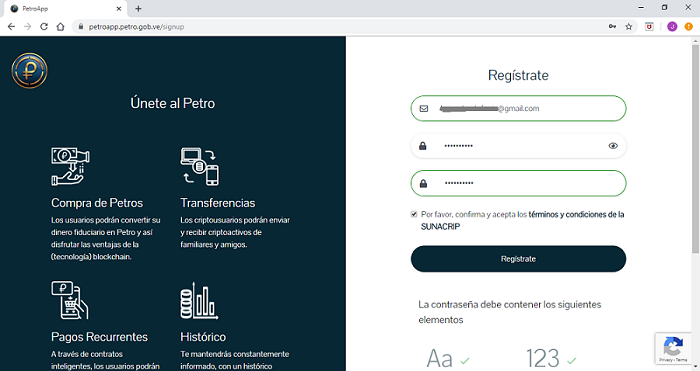This screenshot has width=700, height=371.
Task: Open the purple J profile avatar
Action: pos(672,27)
